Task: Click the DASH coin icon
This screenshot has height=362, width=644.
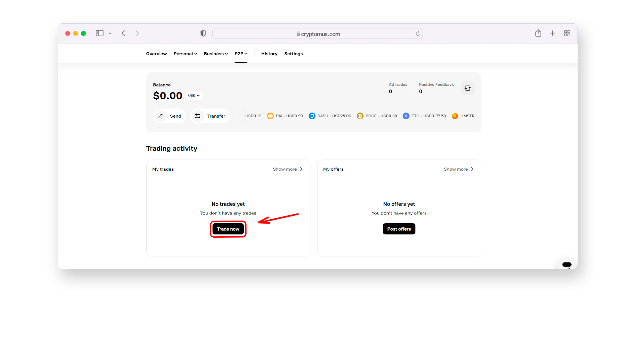Action: pos(312,116)
